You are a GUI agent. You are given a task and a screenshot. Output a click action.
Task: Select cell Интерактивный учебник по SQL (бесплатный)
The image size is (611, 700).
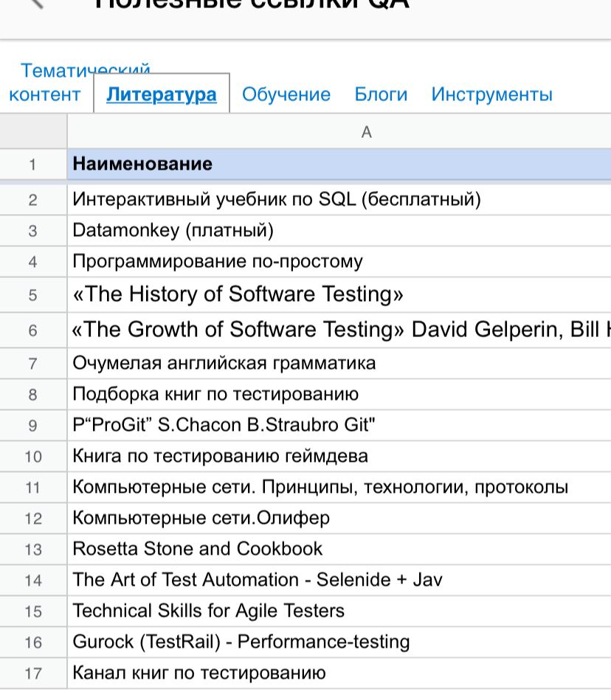[x=339, y=200]
